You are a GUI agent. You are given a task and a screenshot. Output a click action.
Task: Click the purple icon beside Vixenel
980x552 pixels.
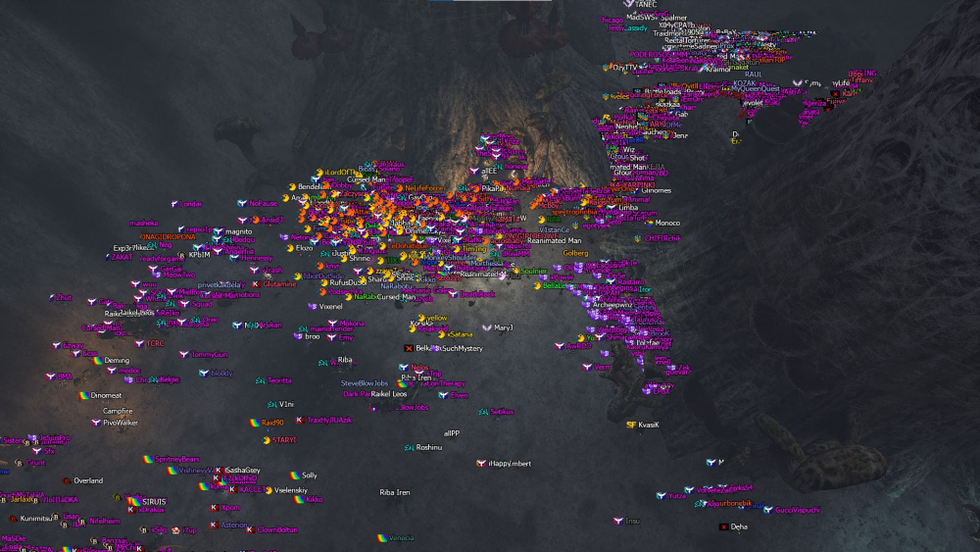(x=312, y=306)
